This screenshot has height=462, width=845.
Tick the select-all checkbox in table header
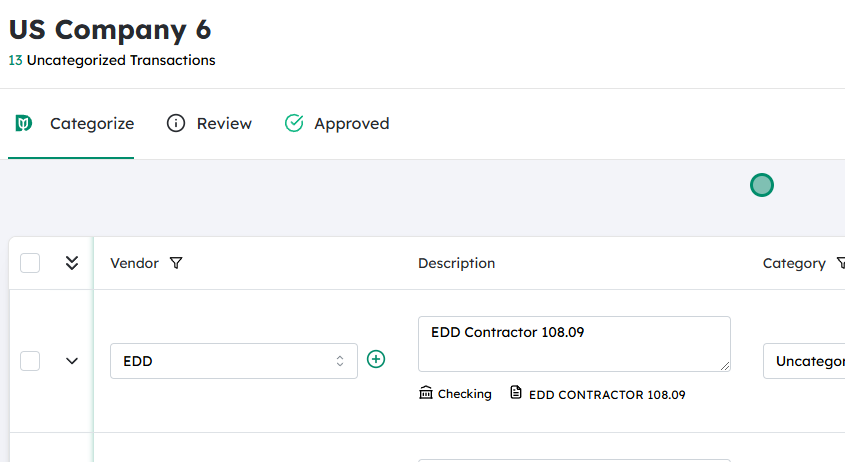coord(30,263)
